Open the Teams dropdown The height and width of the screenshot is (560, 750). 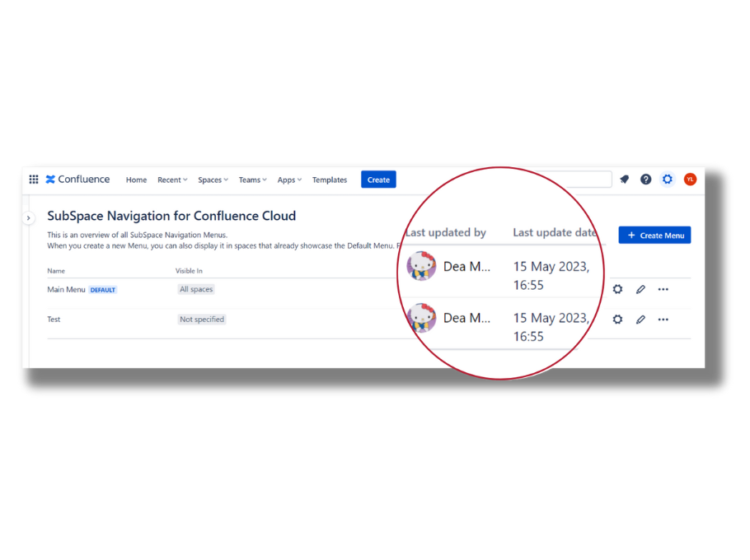click(x=252, y=180)
